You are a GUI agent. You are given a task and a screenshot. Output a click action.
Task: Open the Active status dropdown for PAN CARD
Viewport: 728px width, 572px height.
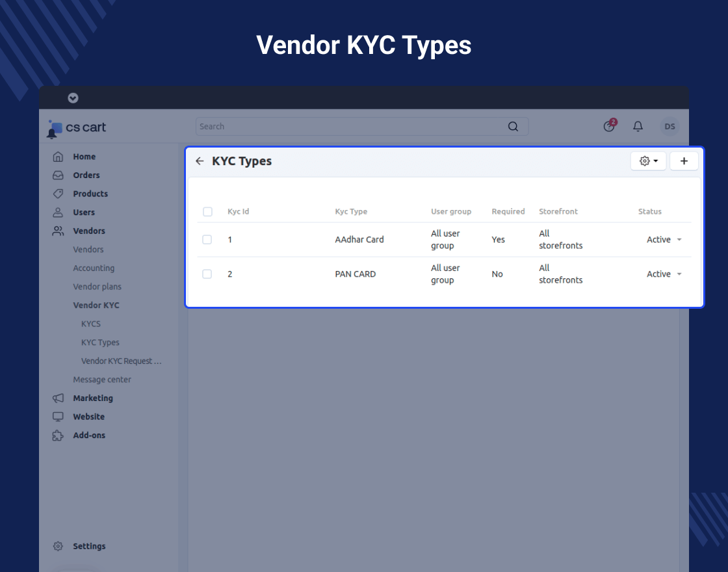coord(664,274)
